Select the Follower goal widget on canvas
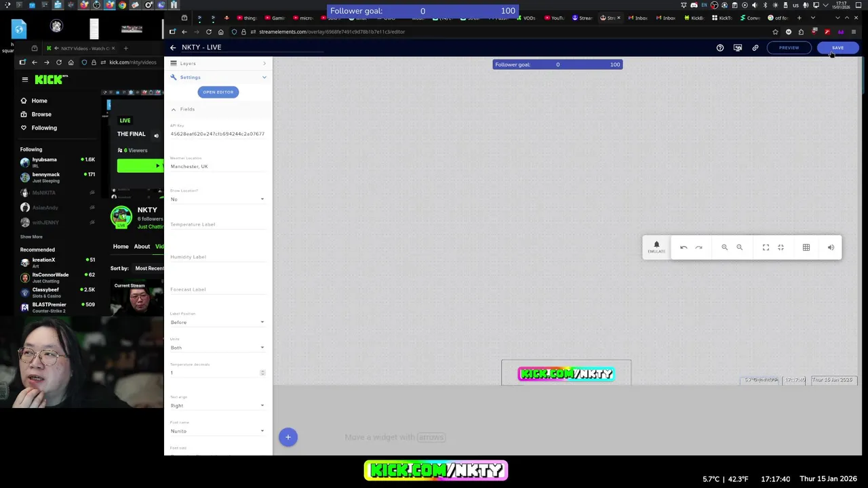Screen dimensions: 868x488 coord(557,64)
